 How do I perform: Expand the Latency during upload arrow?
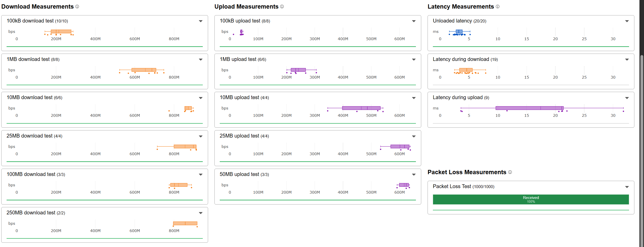[627, 98]
